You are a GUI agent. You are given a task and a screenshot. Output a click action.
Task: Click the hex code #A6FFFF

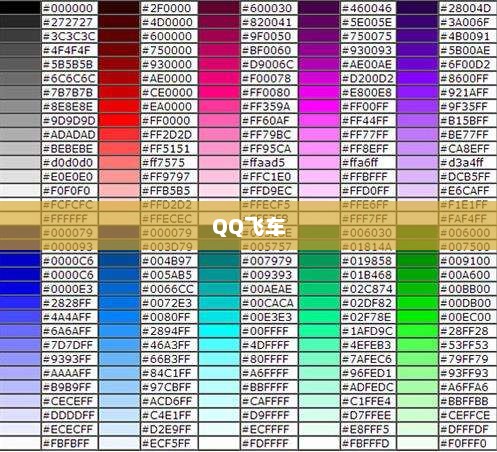[266, 373]
